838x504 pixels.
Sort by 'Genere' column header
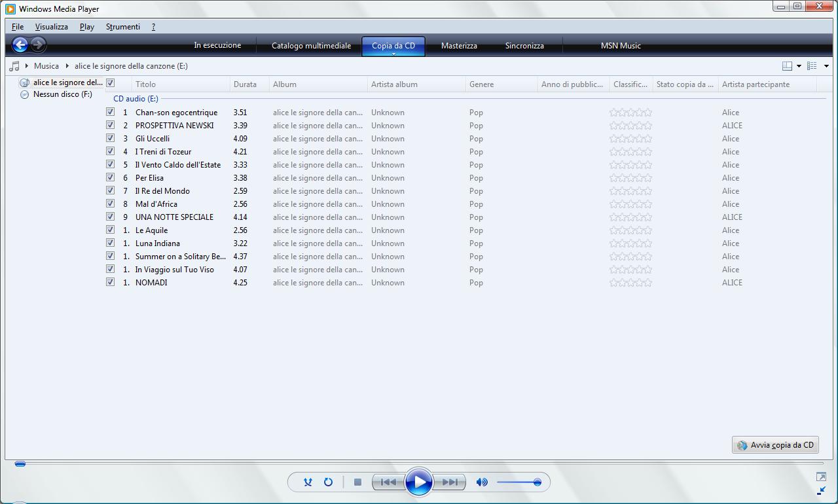501,84
